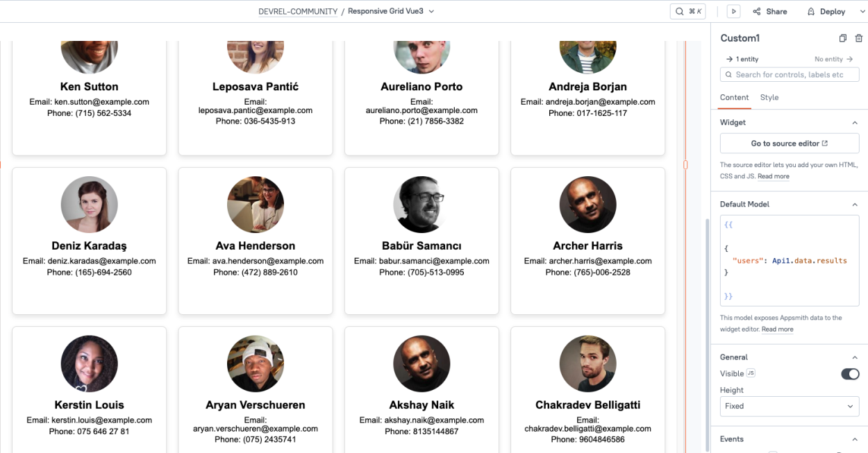
Task: Collapse the Widget section
Action: tap(854, 122)
